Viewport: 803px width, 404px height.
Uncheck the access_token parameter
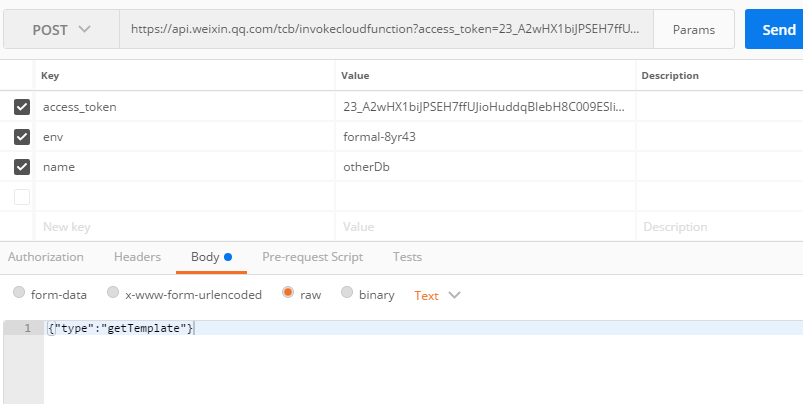point(22,106)
